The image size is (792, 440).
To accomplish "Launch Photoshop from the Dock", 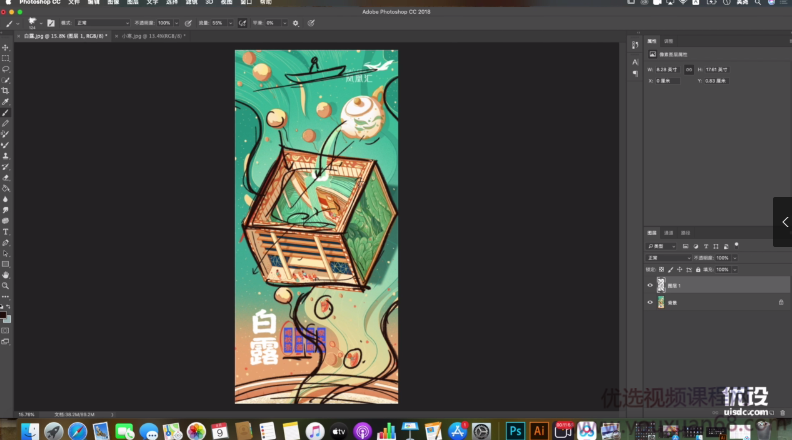I will [x=516, y=430].
